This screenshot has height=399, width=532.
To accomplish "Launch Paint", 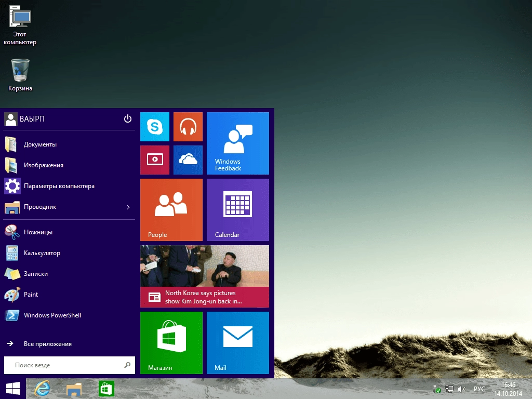I will [69, 295].
